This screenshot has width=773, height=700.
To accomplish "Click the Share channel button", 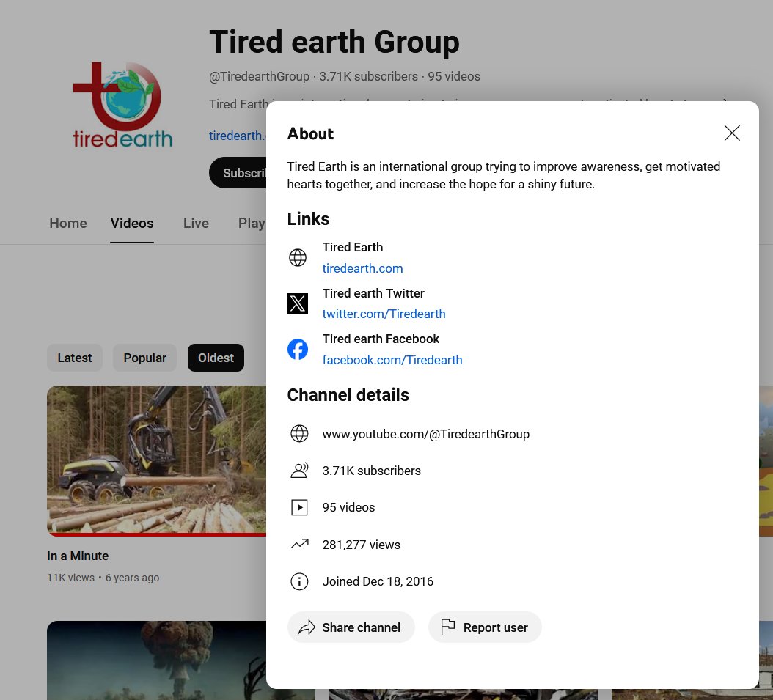I will [x=351, y=627].
